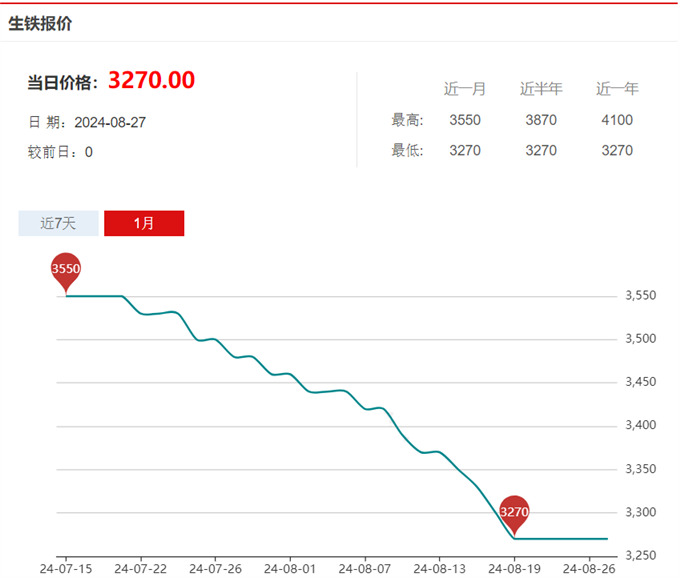
Task: Click the 较前日 change value
Action: tap(88, 152)
